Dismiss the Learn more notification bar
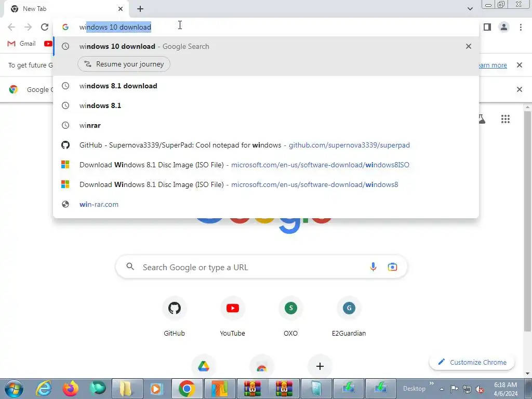The height and width of the screenshot is (399, 532). tap(519, 65)
